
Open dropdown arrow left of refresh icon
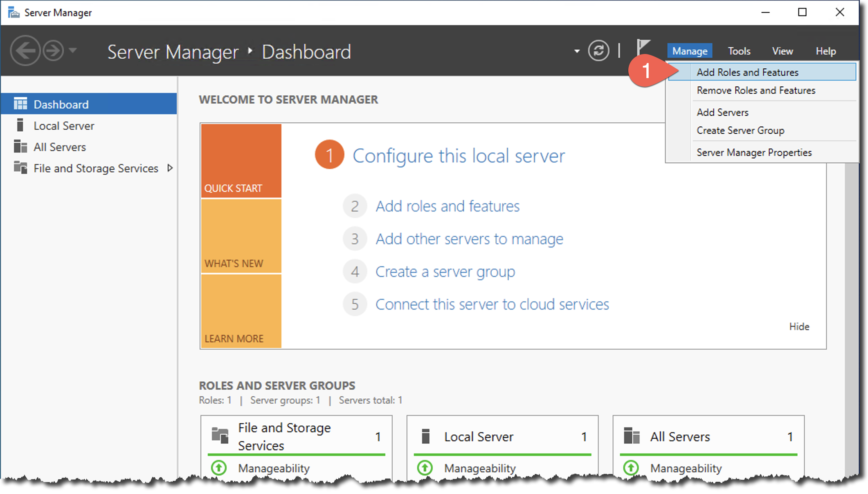tap(577, 51)
